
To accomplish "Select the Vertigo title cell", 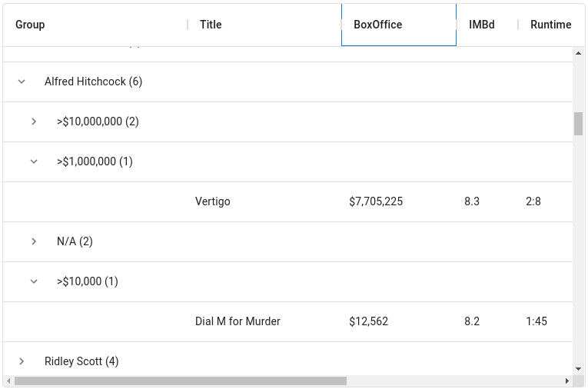I will (x=213, y=201).
